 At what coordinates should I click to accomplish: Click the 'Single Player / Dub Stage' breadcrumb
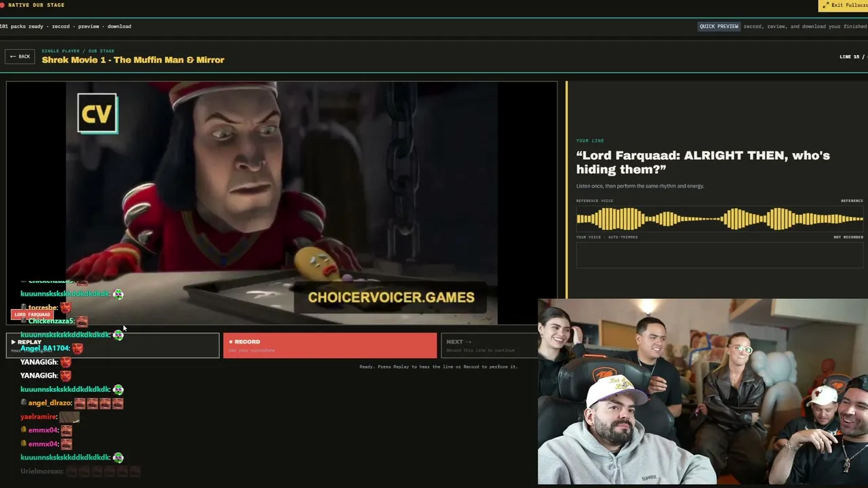point(78,51)
